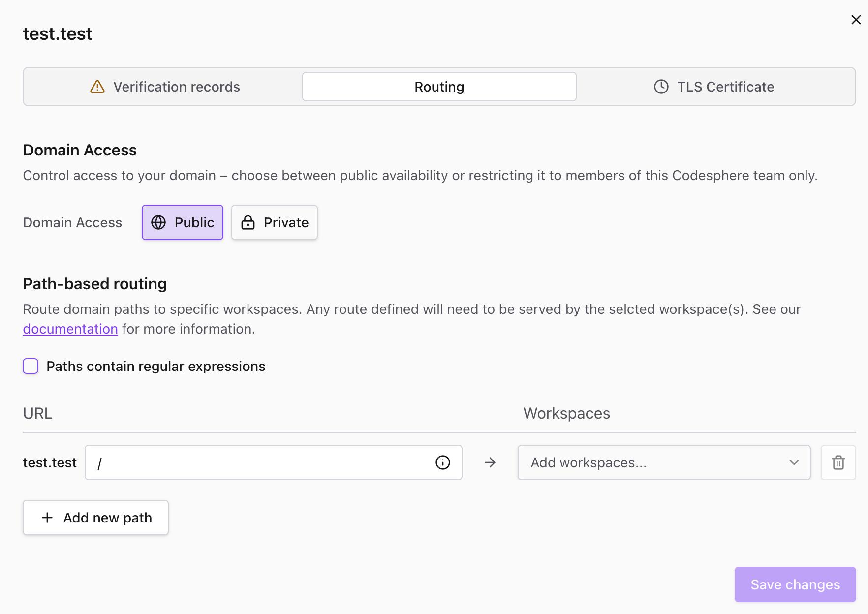Viewport: 868px width, 614px height.
Task: Click the warning icon on Verification records tab
Action: 97,87
